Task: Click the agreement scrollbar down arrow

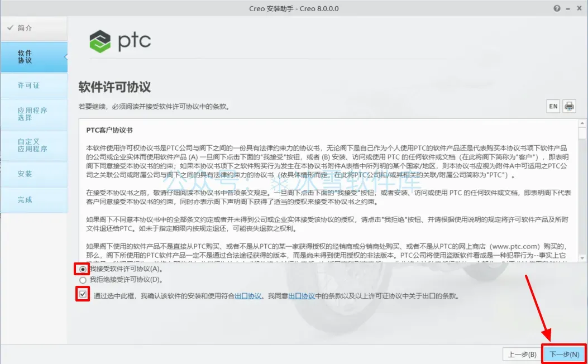Action: pos(582,258)
